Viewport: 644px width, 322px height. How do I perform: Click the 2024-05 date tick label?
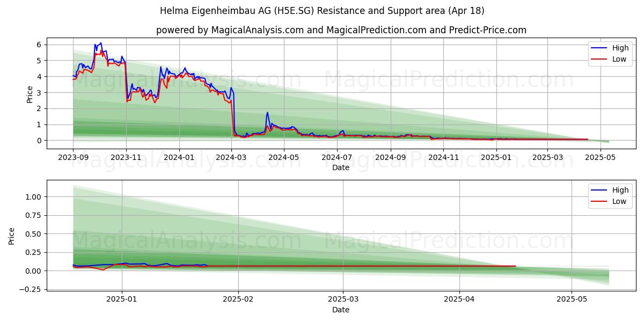tap(284, 157)
